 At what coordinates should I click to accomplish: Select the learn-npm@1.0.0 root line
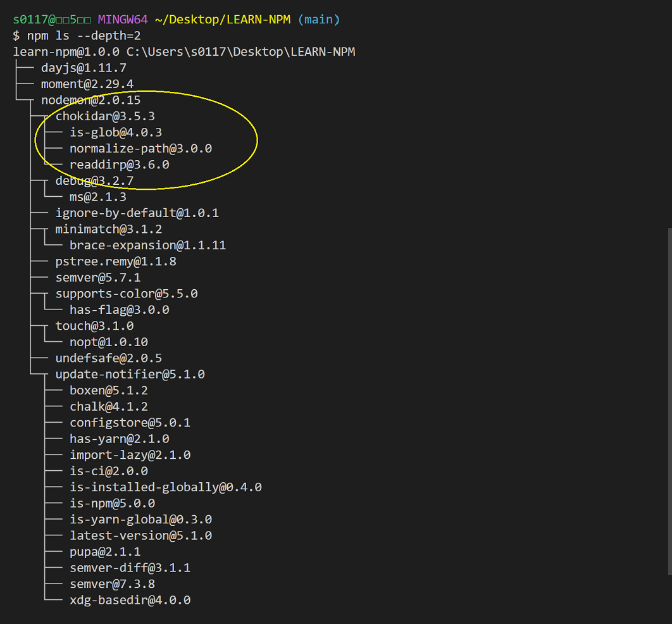pos(184,52)
